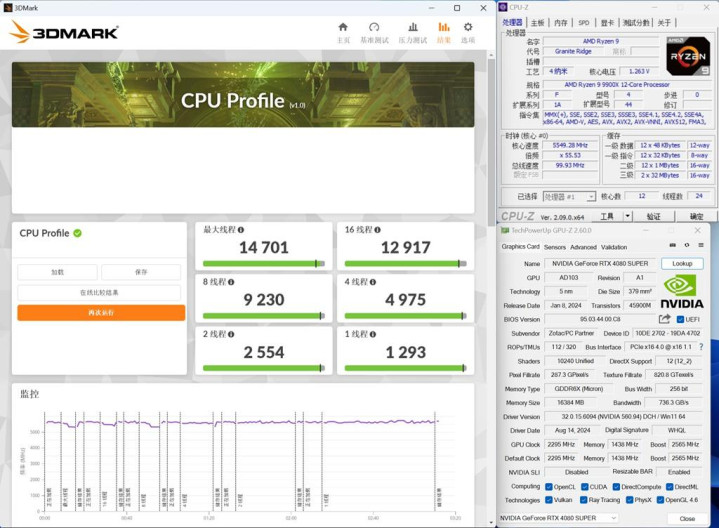Click the 3DMark logo in the header

click(x=64, y=32)
